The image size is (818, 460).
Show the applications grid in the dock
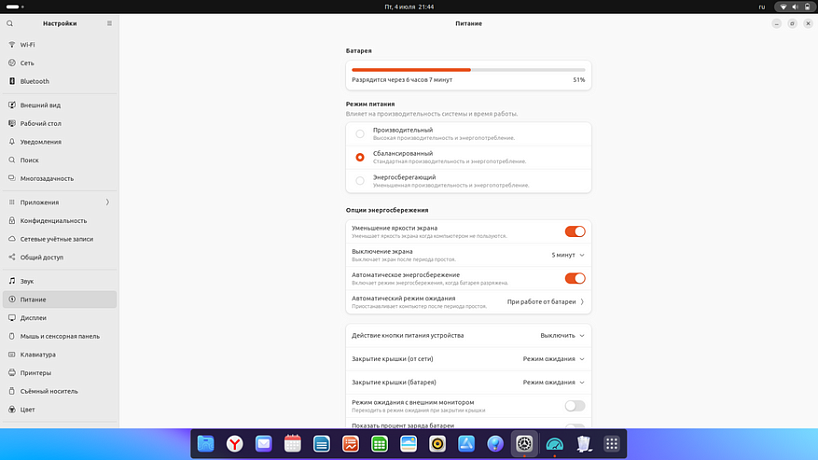click(612, 443)
